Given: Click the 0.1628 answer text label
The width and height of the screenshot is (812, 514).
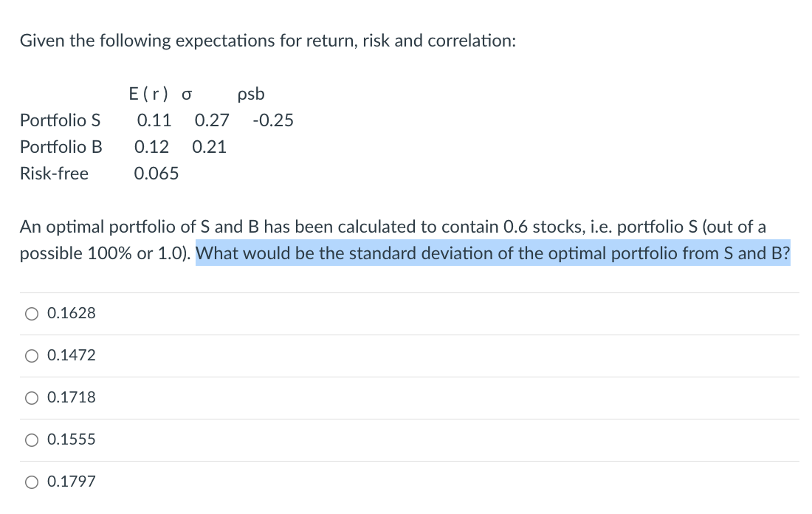Looking at the screenshot, I should (x=72, y=313).
